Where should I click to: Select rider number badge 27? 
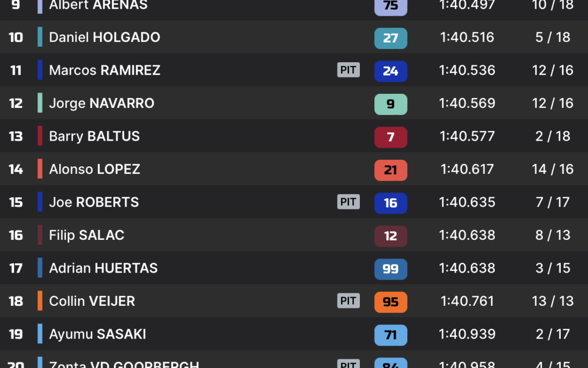[391, 38]
